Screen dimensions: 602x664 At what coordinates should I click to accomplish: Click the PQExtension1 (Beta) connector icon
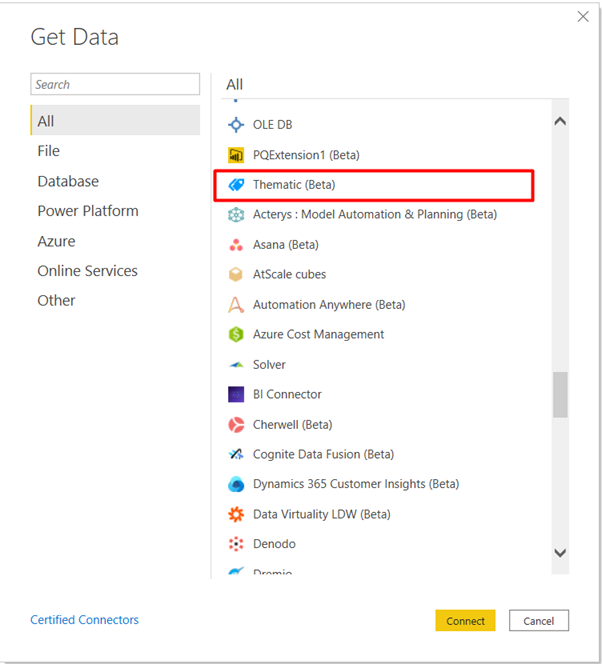point(236,155)
